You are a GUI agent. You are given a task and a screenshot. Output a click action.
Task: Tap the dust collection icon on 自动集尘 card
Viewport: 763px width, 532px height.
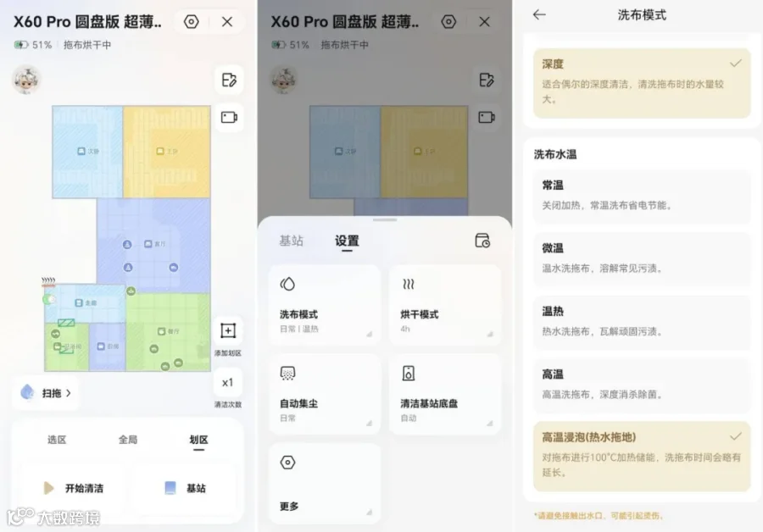click(x=287, y=373)
